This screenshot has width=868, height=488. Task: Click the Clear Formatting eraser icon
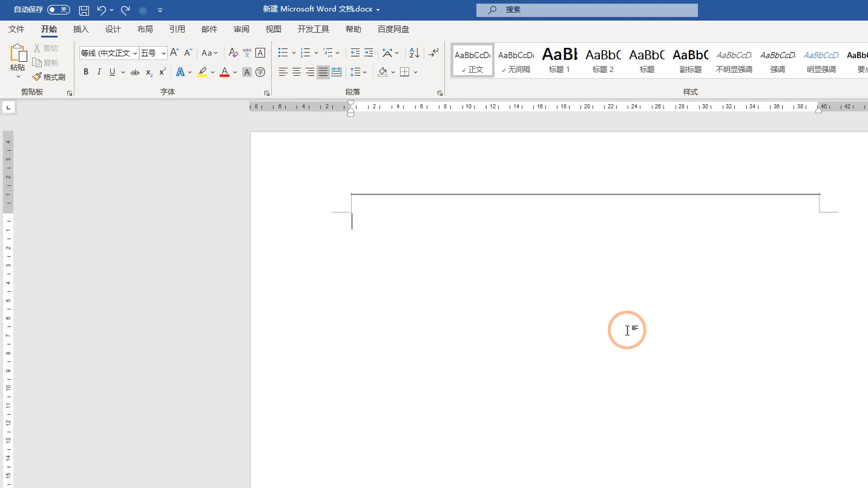pyautogui.click(x=233, y=53)
